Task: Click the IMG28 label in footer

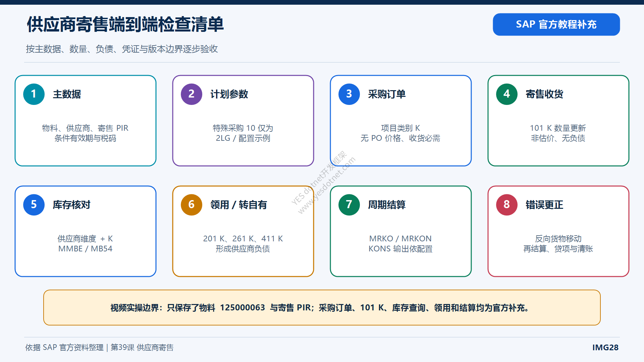Action: [605, 348]
